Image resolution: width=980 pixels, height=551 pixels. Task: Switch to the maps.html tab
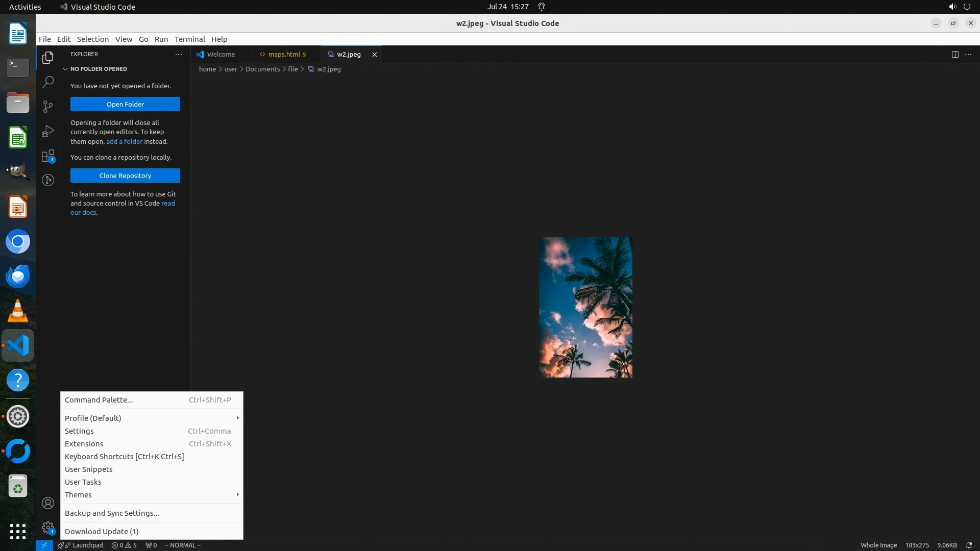[284, 54]
